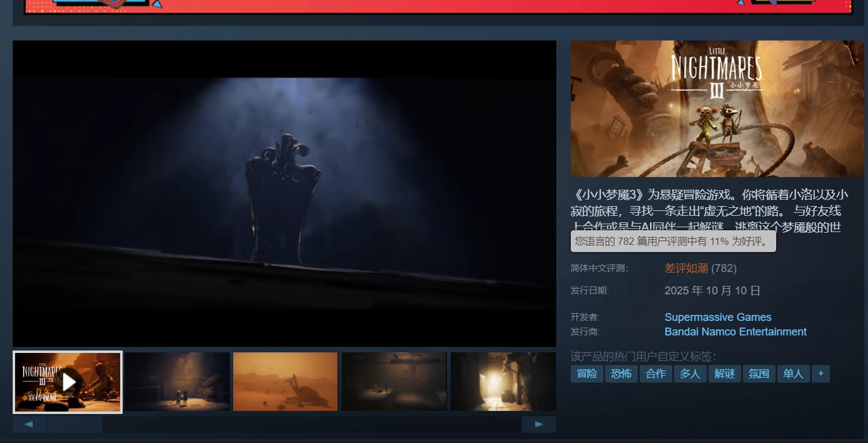Play the trailer thumbnail with play icon

click(x=68, y=382)
